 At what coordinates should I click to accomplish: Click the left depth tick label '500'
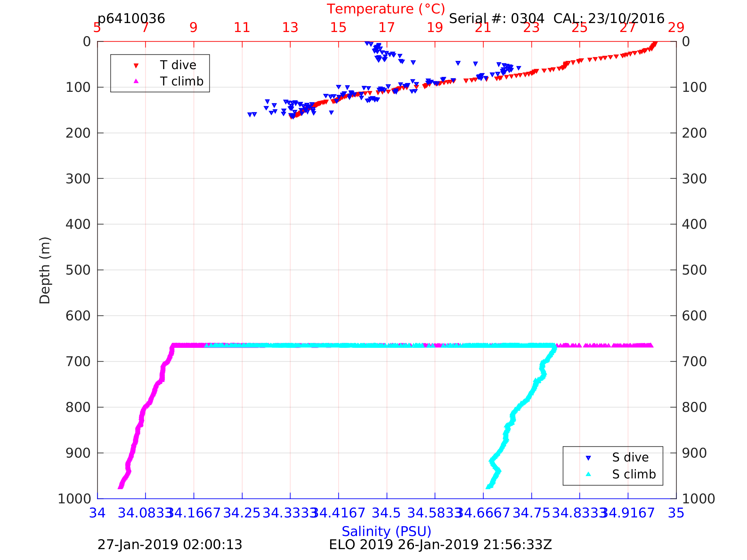tap(78, 270)
